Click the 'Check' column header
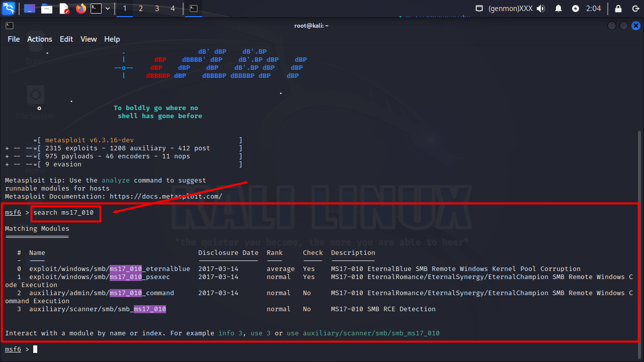 313,253
